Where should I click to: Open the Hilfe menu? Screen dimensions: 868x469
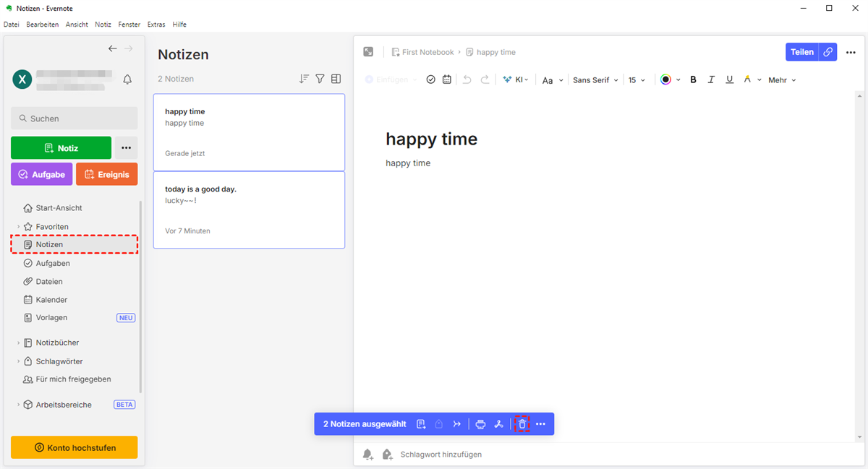[x=179, y=25]
